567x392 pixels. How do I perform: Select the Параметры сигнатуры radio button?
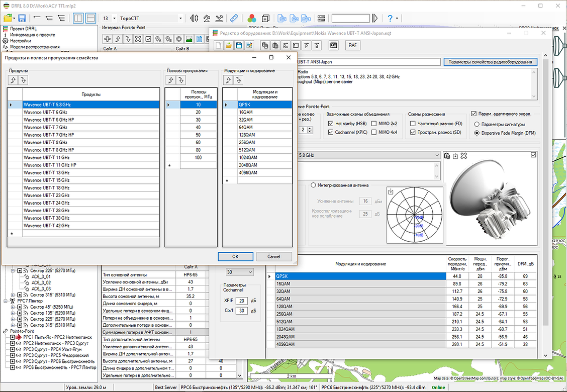click(477, 125)
